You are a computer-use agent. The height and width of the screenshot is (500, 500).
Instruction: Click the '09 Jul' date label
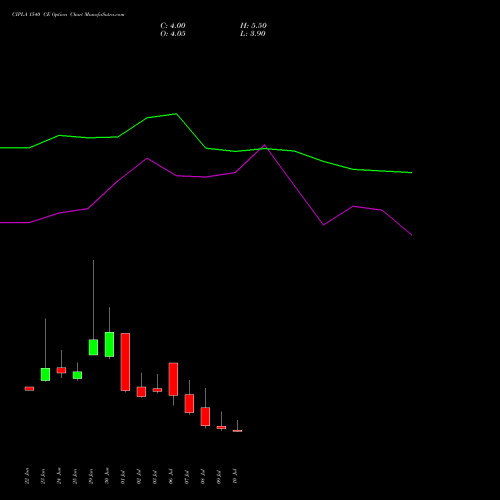[219, 477]
